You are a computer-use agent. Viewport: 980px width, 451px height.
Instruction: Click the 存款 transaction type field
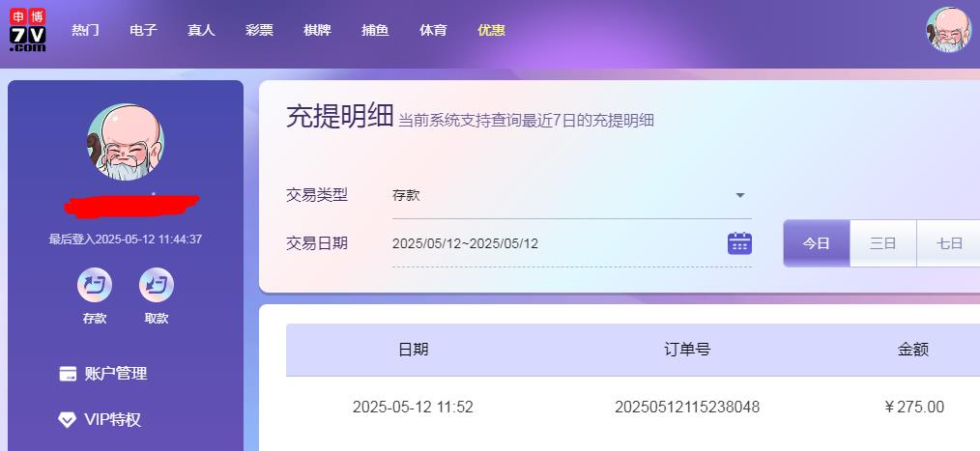[572, 195]
